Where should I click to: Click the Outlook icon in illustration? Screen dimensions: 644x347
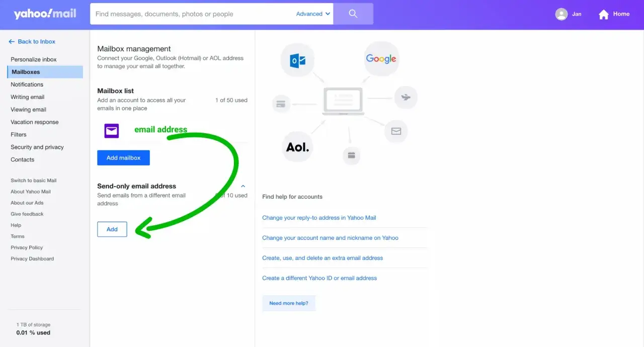(297, 61)
